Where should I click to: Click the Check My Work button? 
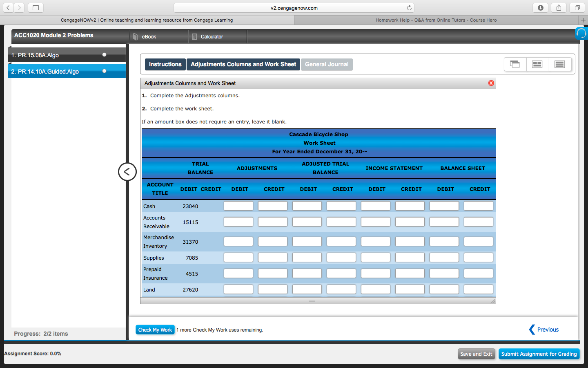coord(155,330)
